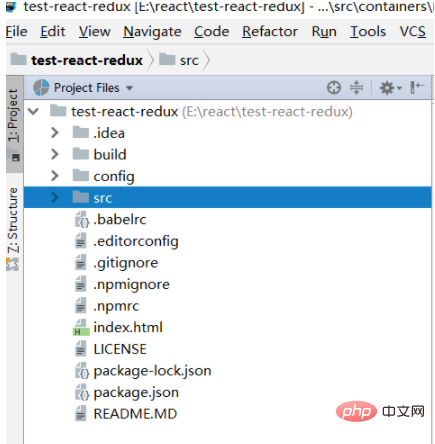The width and height of the screenshot is (435, 444).
Task: Expand the .idea folder
Action: point(55,133)
